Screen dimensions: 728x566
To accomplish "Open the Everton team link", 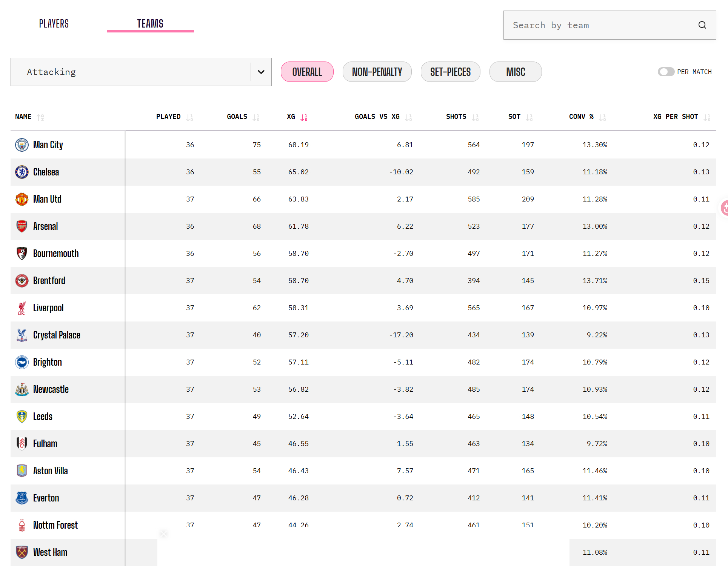I will point(46,498).
